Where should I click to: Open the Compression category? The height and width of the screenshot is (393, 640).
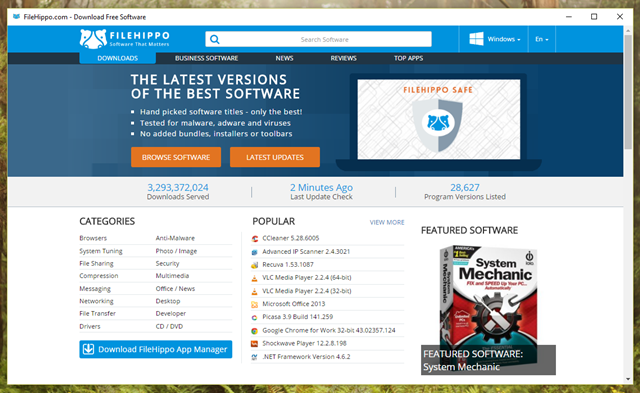(x=99, y=276)
